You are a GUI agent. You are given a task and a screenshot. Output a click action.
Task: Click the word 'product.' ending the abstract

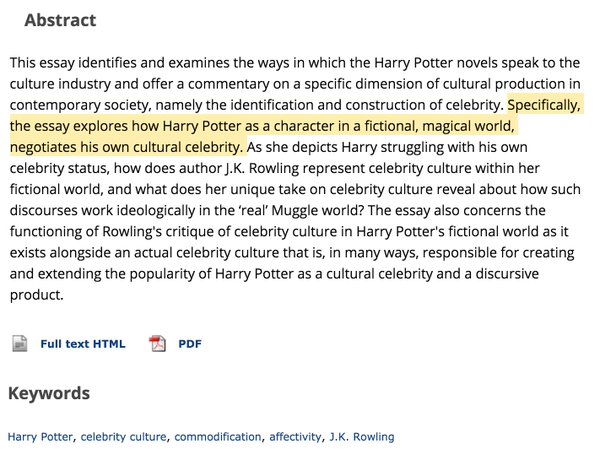tap(36, 296)
